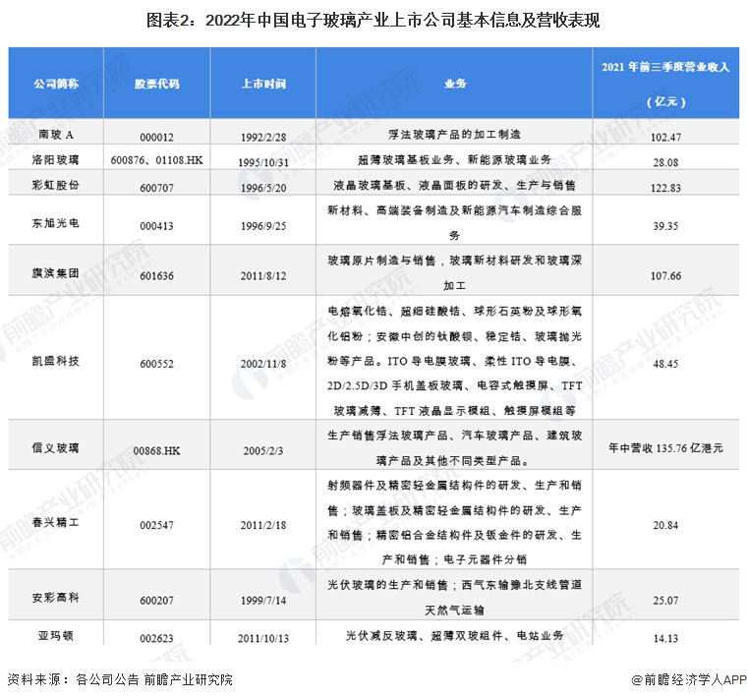Select revenue value 20.84

[665, 525]
